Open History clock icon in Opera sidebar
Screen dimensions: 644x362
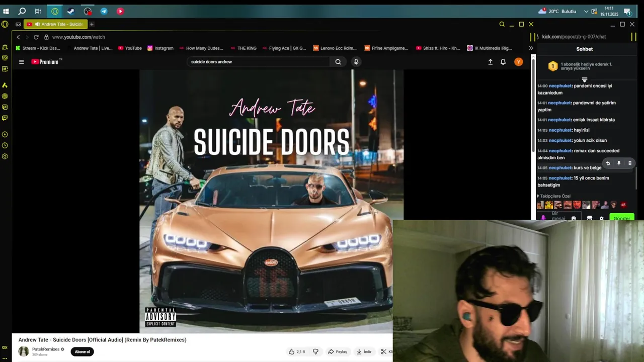(x=5, y=145)
